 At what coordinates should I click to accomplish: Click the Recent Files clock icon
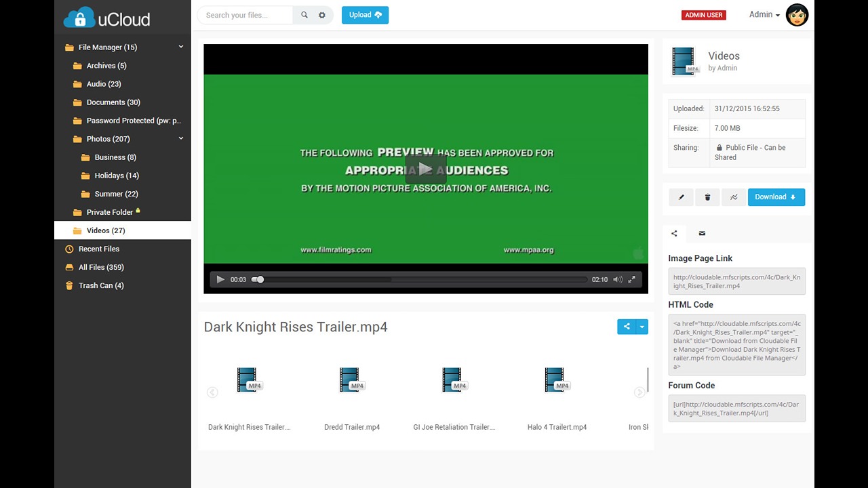pyautogui.click(x=69, y=249)
